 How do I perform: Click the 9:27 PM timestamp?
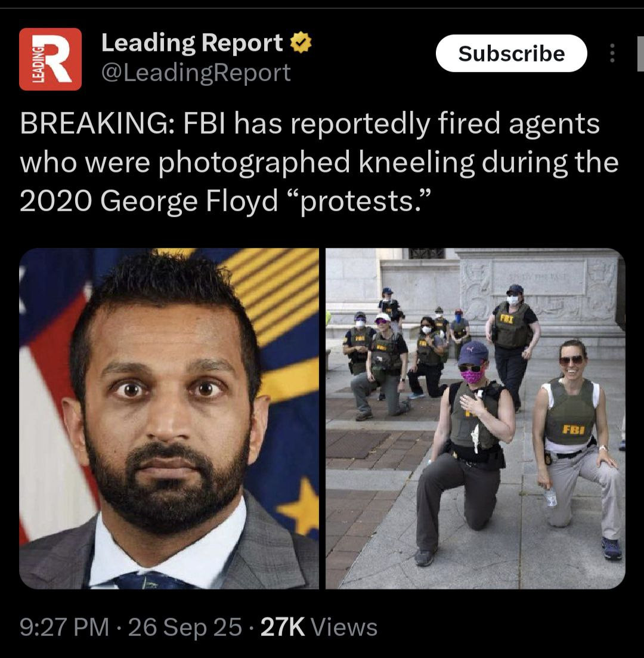(x=64, y=627)
